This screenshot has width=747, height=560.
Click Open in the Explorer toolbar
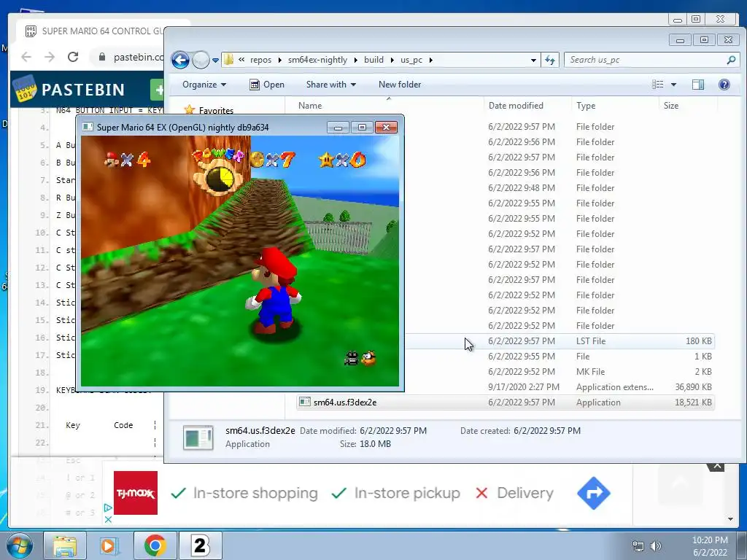pos(267,85)
